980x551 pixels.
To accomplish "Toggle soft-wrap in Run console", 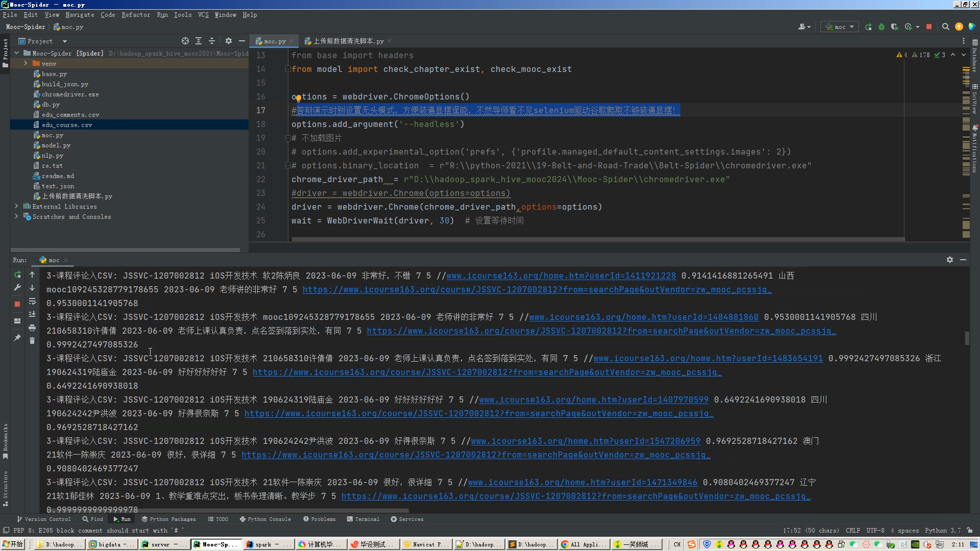I will point(32,301).
